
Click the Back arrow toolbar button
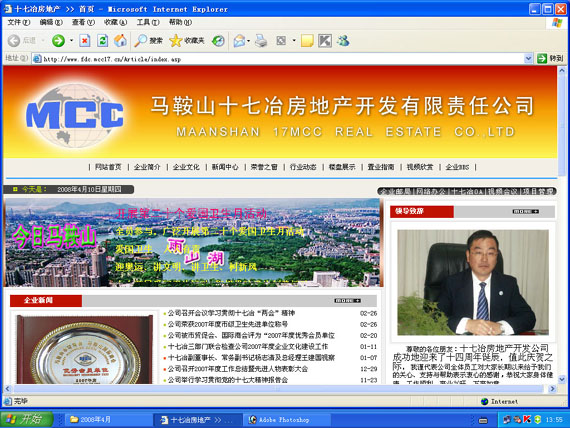(x=14, y=40)
